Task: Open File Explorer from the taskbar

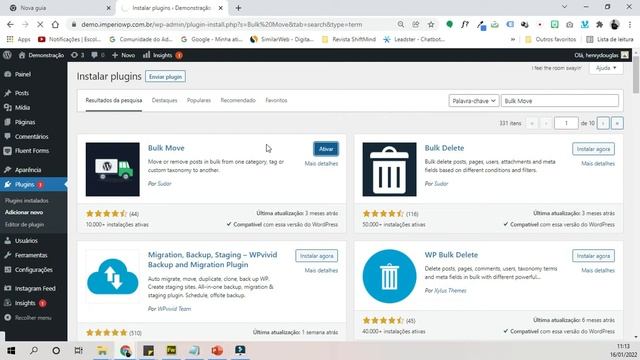Action: click(x=102, y=351)
